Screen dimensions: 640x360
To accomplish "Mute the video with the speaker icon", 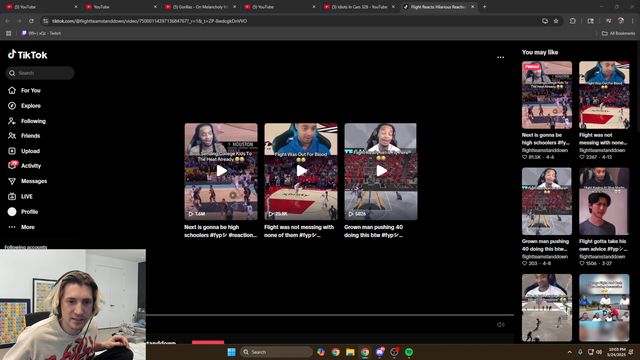I will point(500,324).
